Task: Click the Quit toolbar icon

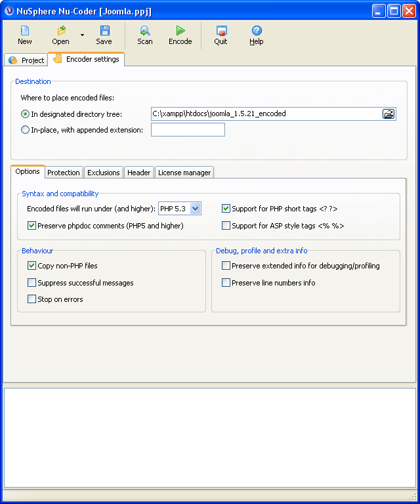Action: (x=221, y=31)
